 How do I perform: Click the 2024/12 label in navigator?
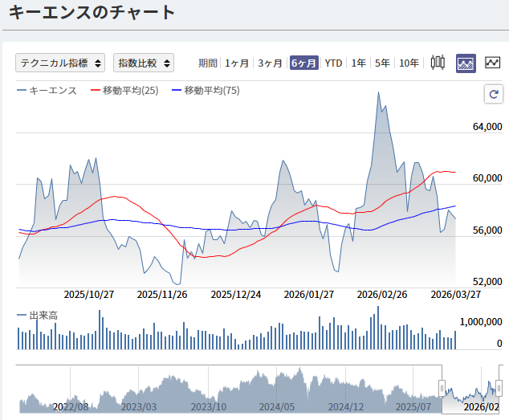(346, 406)
